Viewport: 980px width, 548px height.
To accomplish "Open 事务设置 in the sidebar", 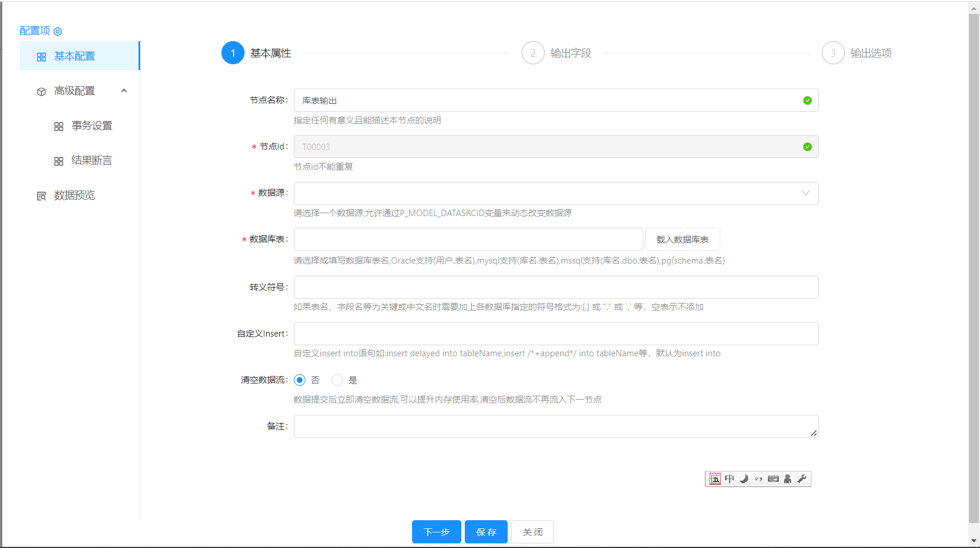I will [x=92, y=126].
